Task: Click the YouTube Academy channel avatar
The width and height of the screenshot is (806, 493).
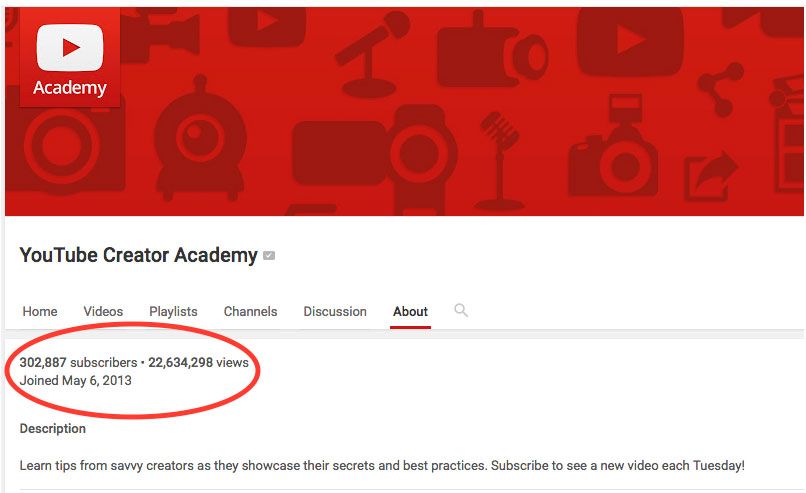Action: pos(69,57)
